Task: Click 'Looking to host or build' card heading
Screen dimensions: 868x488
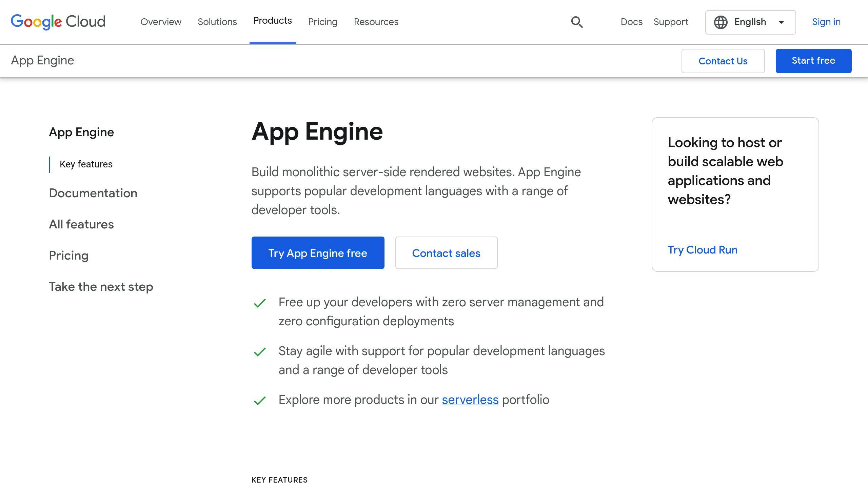Action: pos(726,171)
